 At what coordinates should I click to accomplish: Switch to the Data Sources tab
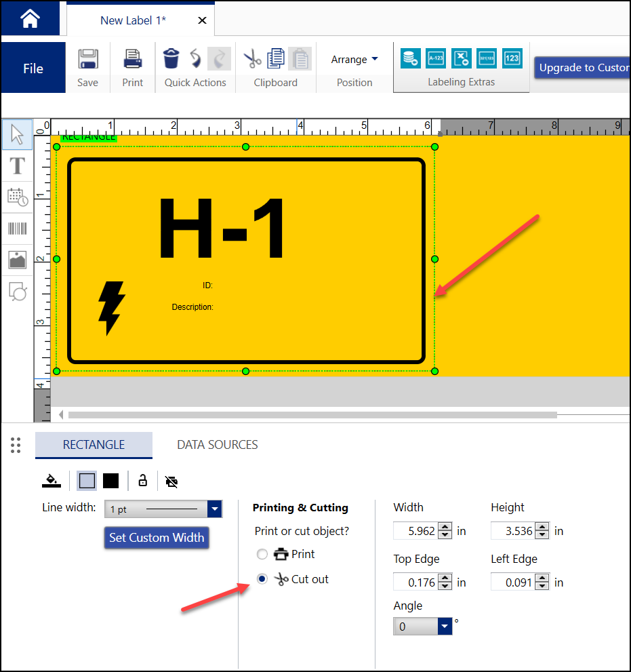216,445
